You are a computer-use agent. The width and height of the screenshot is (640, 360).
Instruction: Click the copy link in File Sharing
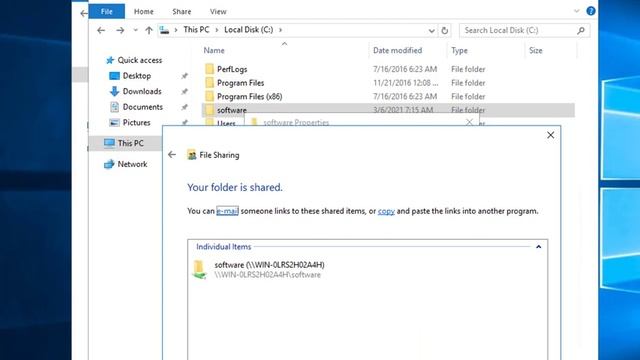386,211
